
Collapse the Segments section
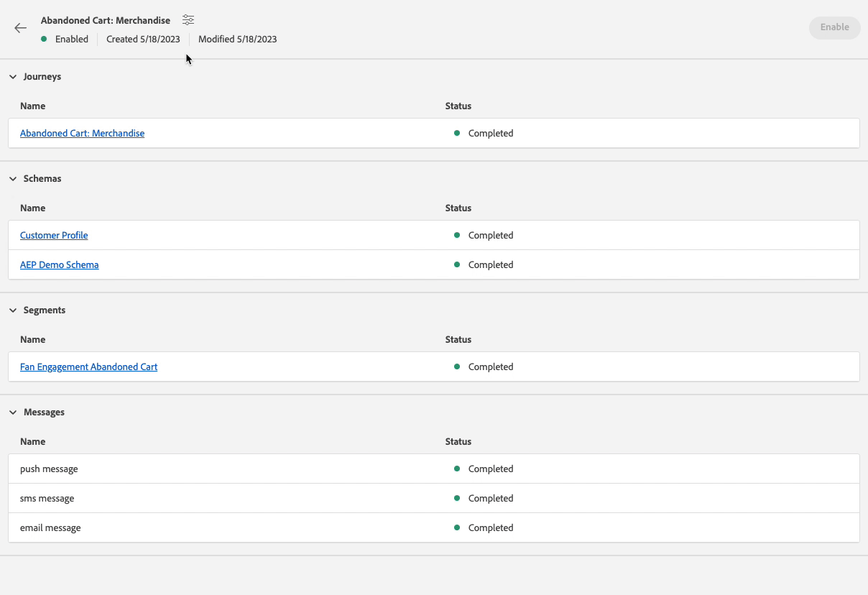13,310
